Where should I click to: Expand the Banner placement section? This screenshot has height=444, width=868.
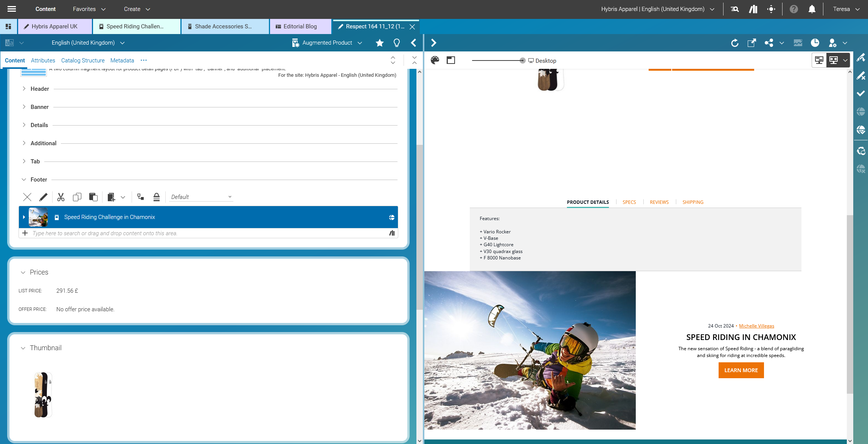[x=24, y=107]
